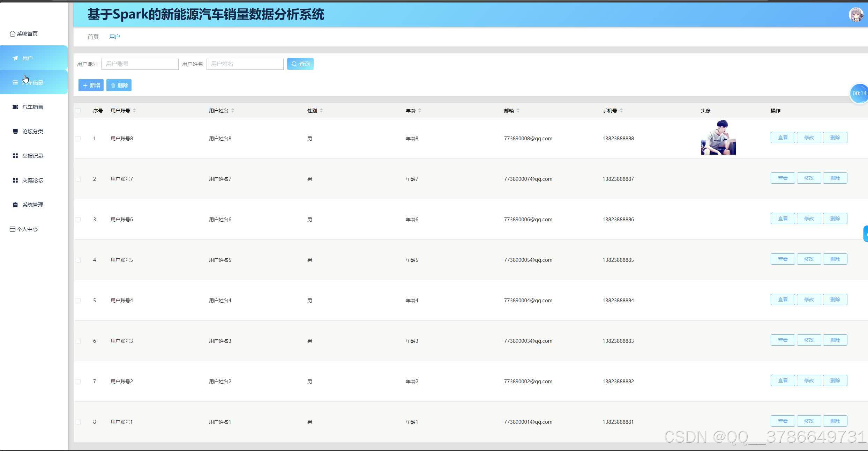Click phone number 13823888886 cell
This screenshot has height=451, width=868.
point(618,220)
